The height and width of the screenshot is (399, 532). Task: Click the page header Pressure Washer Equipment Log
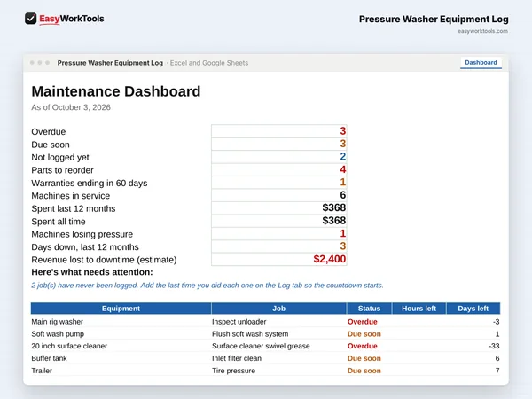tap(434, 19)
